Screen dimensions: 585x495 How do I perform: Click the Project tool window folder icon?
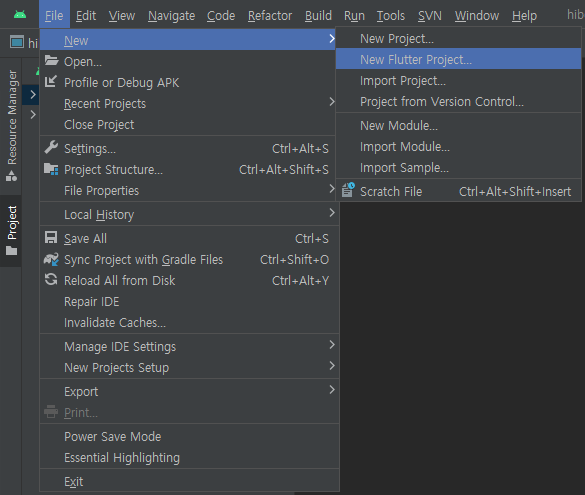[12, 251]
